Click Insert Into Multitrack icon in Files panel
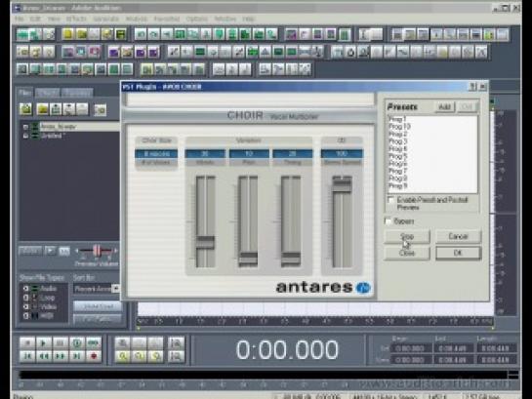Screen dimensions: 532x399 click(x=56, y=109)
